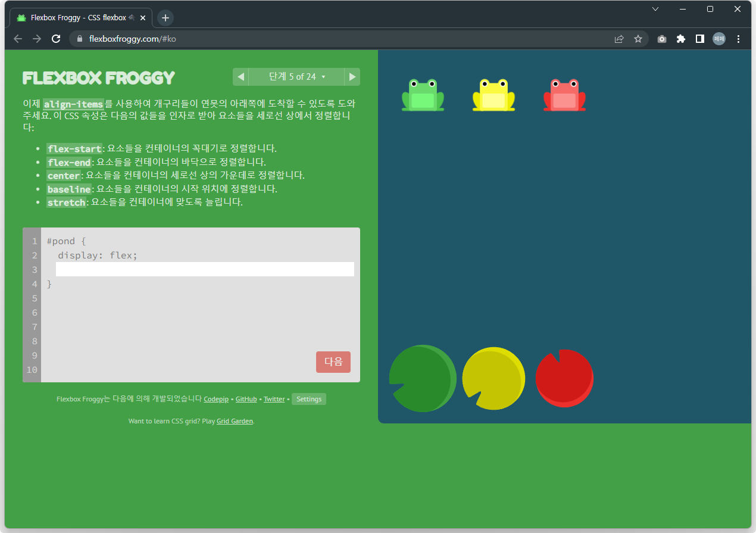This screenshot has height=533, width=756.
Task: Open the level selector 단계 5 of 24
Action: (296, 77)
